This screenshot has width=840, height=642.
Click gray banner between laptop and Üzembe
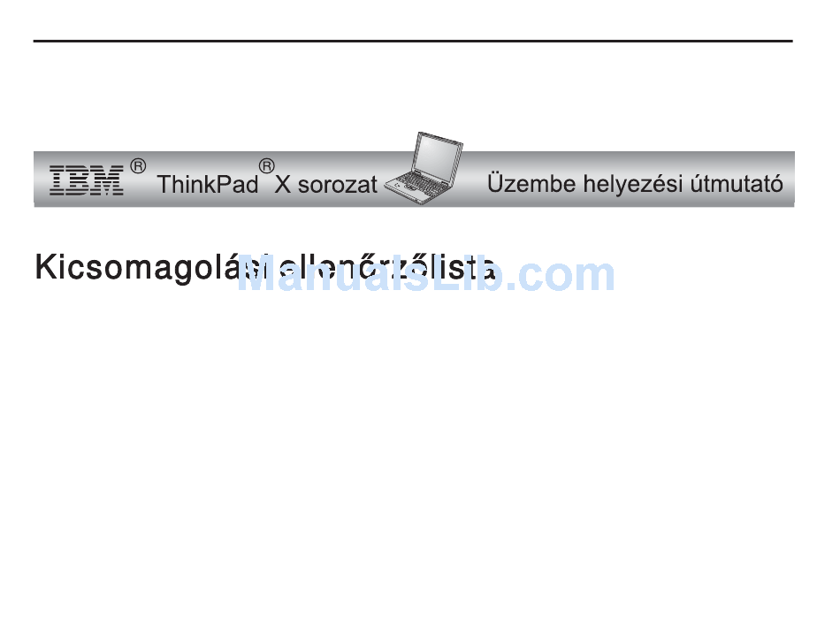(475, 180)
